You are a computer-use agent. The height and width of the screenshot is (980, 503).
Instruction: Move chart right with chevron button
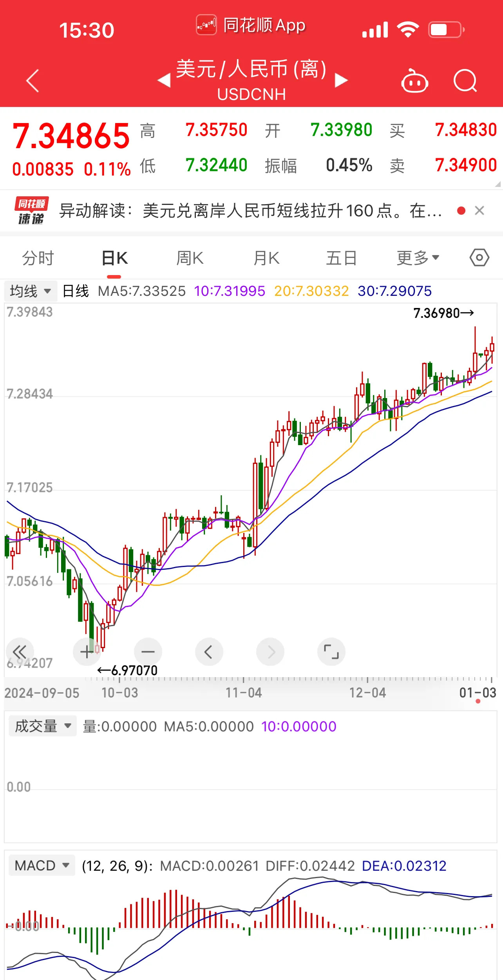[270, 652]
